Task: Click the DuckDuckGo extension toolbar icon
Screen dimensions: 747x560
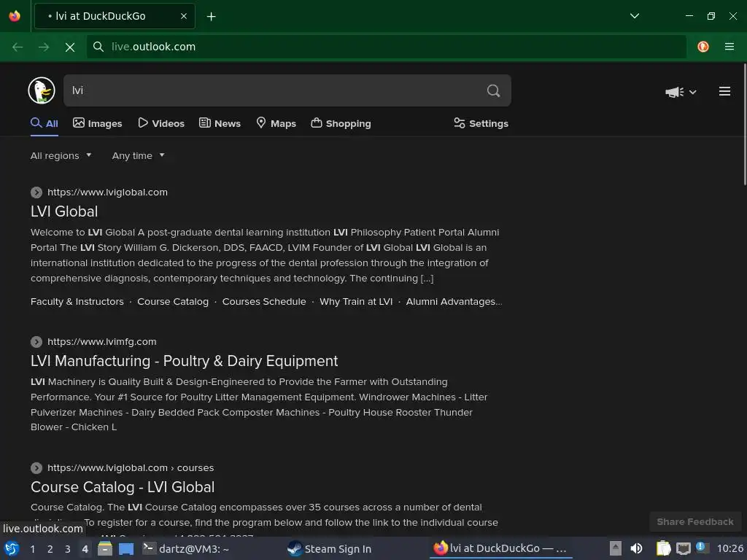Action: [703, 47]
